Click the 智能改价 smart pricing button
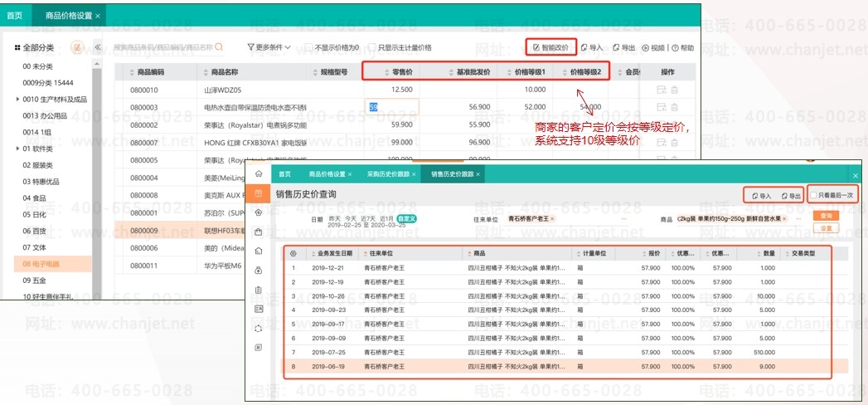Viewport: 868px width, 405px height. pyautogui.click(x=550, y=47)
